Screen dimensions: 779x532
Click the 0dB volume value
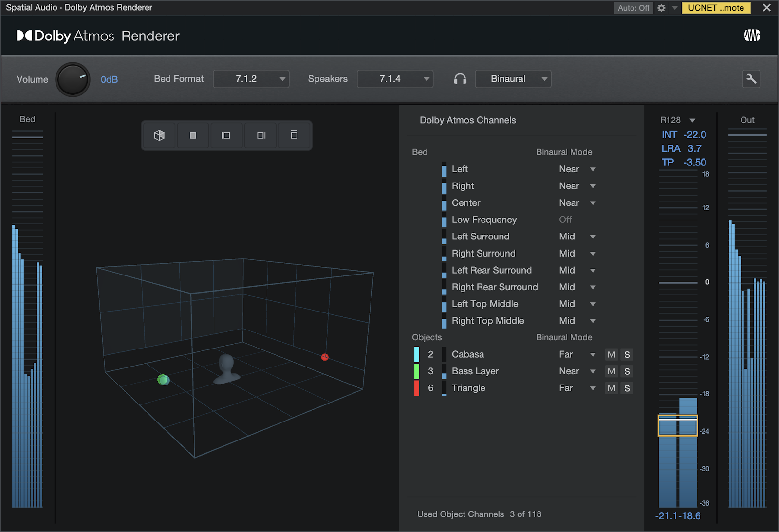pyautogui.click(x=110, y=79)
